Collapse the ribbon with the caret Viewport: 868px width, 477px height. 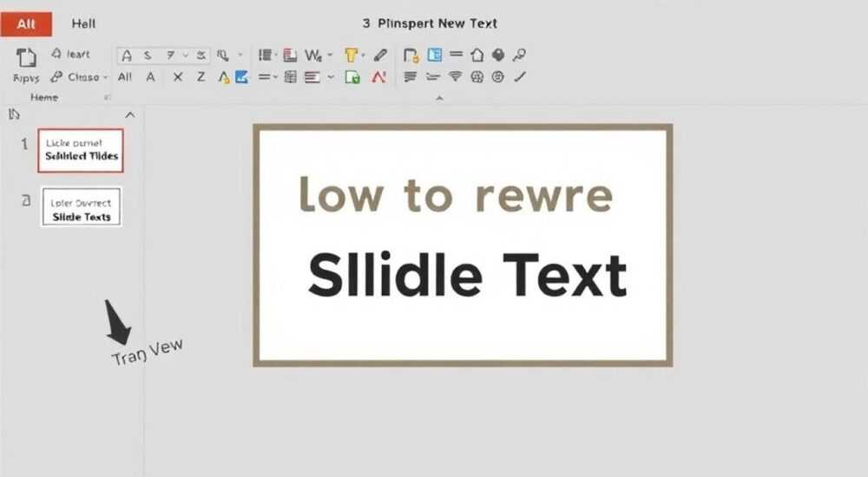(439, 98)
